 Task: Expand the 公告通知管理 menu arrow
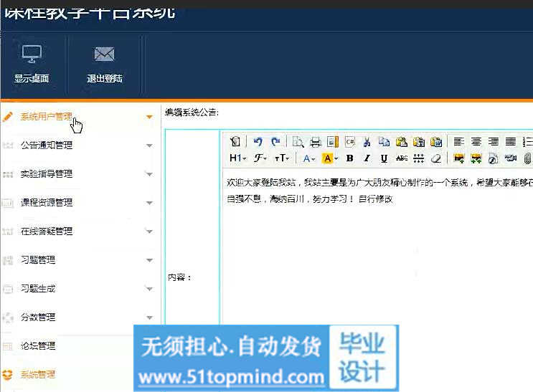[x=149, y=145]
